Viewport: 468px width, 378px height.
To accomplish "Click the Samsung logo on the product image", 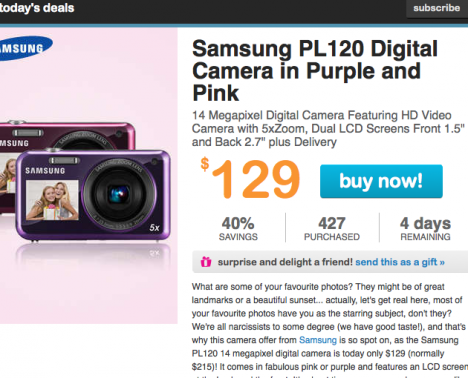I will (25, 48).
